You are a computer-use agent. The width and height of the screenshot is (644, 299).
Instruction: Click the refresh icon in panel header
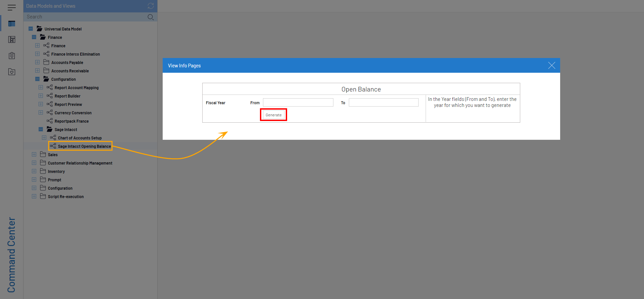[151, 6]
